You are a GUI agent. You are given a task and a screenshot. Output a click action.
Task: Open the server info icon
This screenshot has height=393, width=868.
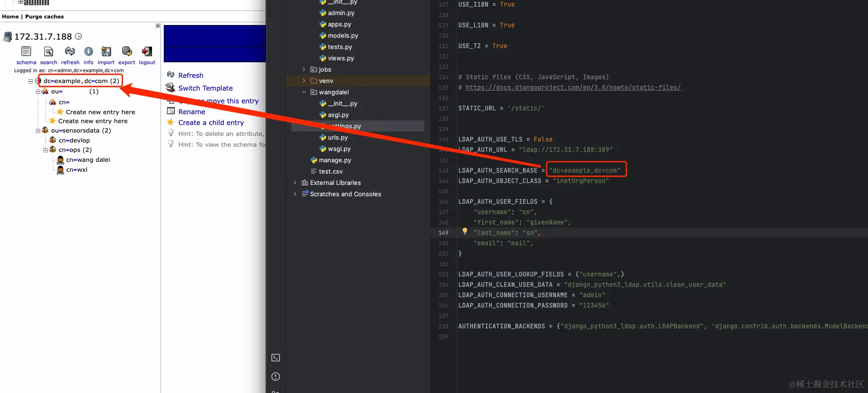coord(88,51)
